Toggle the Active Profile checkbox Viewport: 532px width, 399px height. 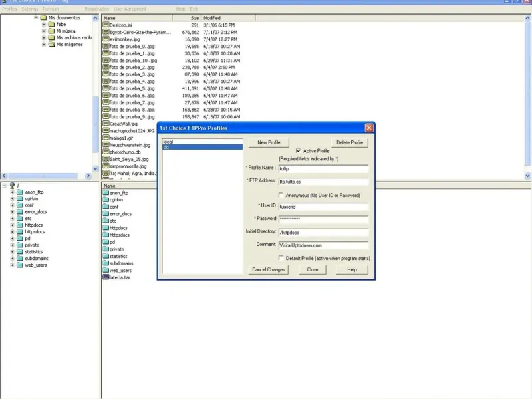pyautogui.click(x=298, y=151)
